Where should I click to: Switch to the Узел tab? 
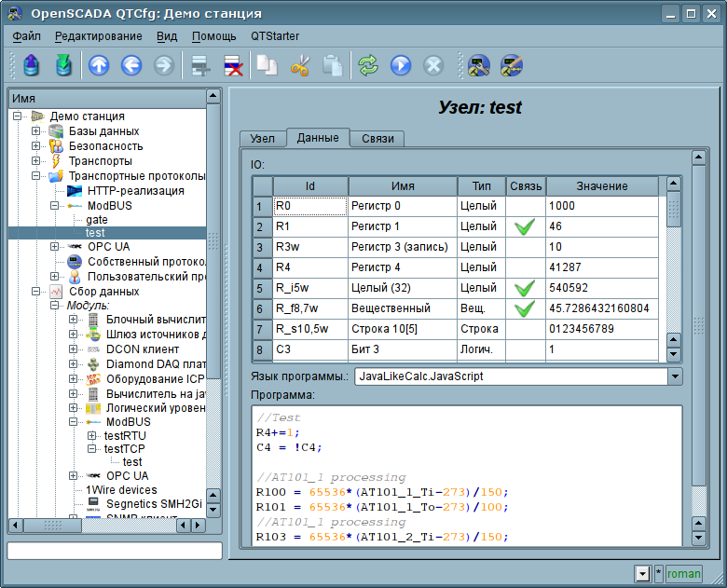point(263,139)
